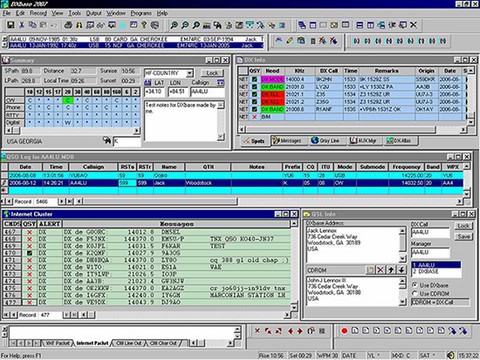Select the Use CDROM radio button
Image resolution: width=480 pixels, height=360 pixels.
click(x=415, y=294)
